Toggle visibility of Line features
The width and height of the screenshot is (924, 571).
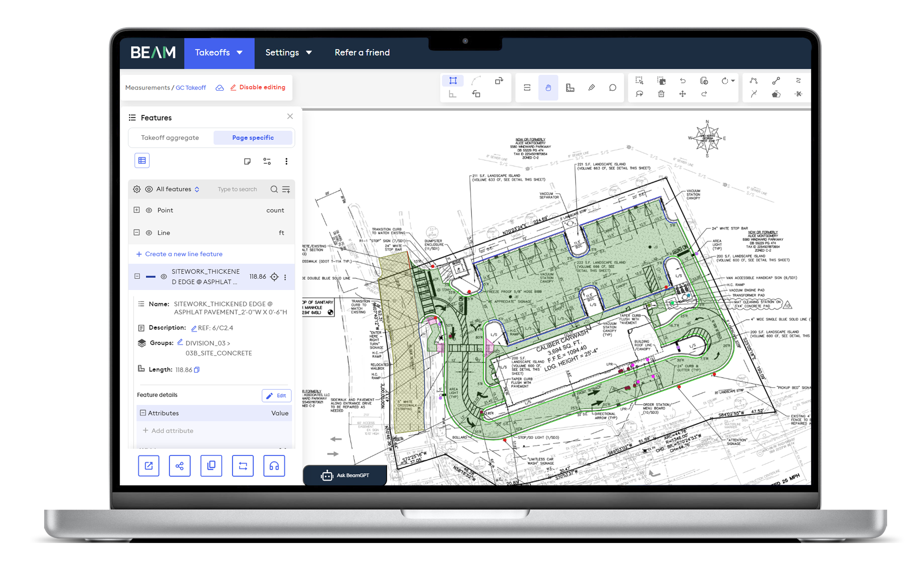[x=149, y=233]
